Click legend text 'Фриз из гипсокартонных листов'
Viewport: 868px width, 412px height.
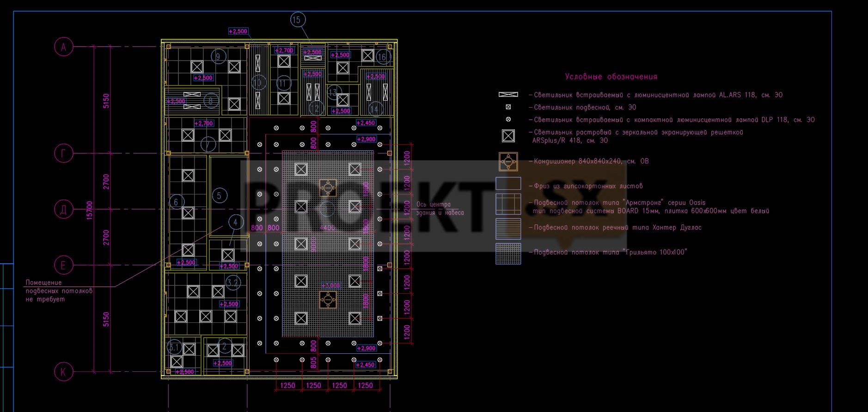click(586, 186)
